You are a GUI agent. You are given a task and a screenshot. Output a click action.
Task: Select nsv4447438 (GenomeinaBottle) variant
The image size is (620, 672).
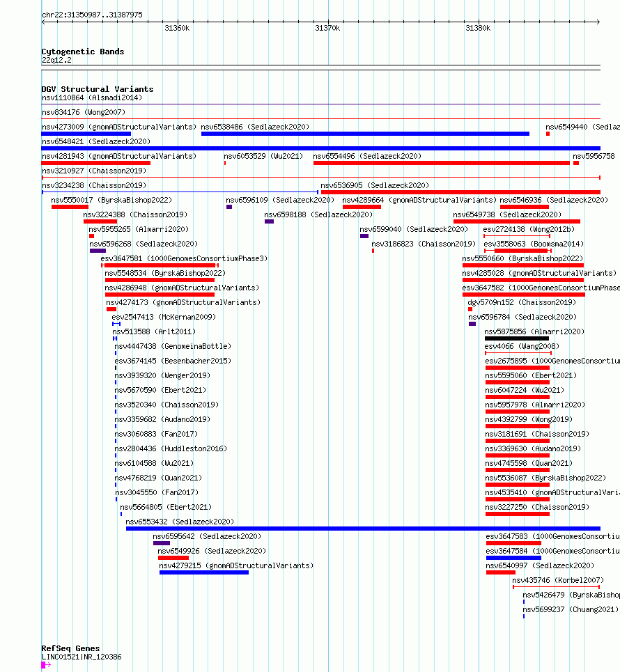173,346
